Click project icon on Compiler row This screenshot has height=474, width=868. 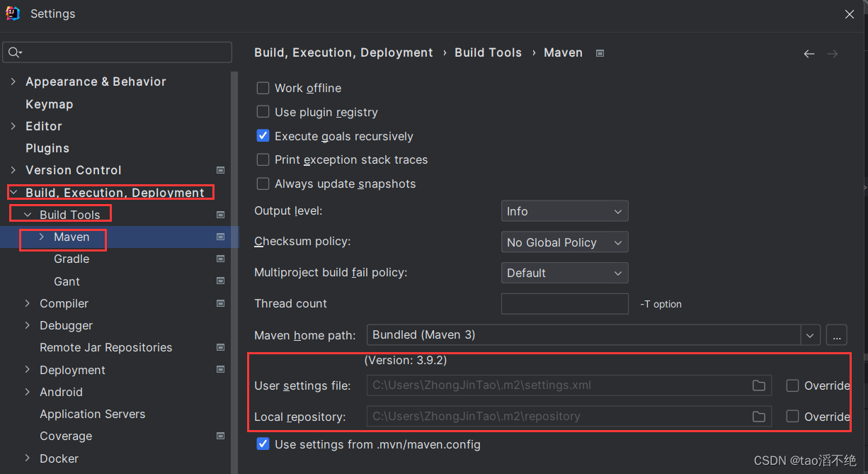coord(220,303)
